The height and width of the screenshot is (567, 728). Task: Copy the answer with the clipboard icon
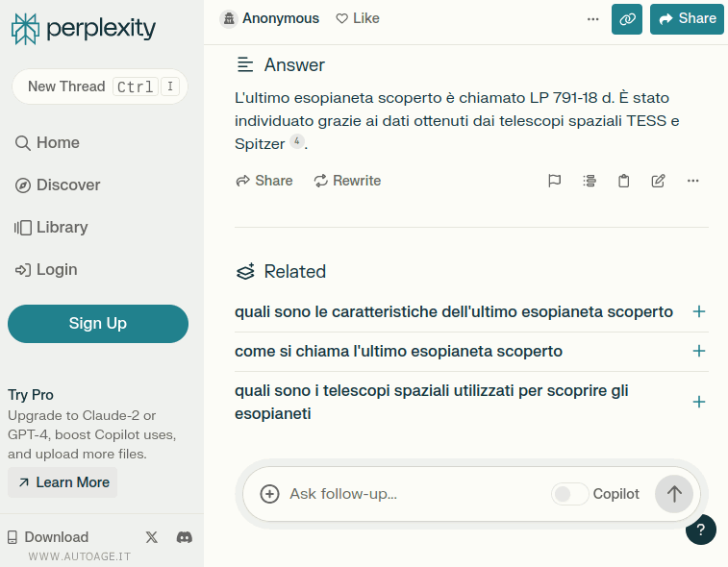pyautogui.click(x=623, y=181)
